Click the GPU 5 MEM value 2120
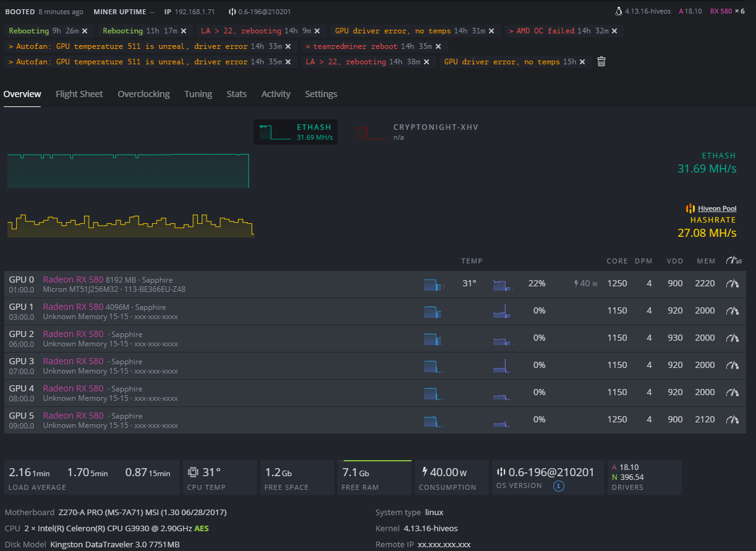The height and width of the screenshot is (551, 756). point(705,420)
